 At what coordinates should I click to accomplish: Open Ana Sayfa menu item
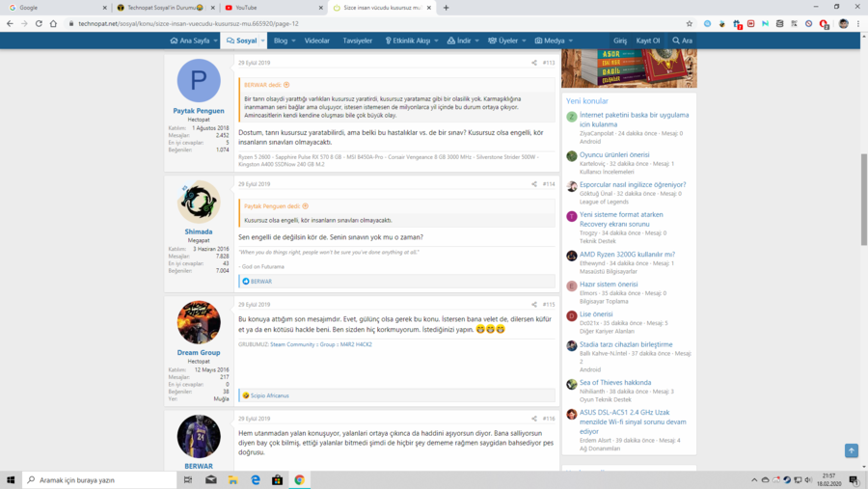pos(190,41)
